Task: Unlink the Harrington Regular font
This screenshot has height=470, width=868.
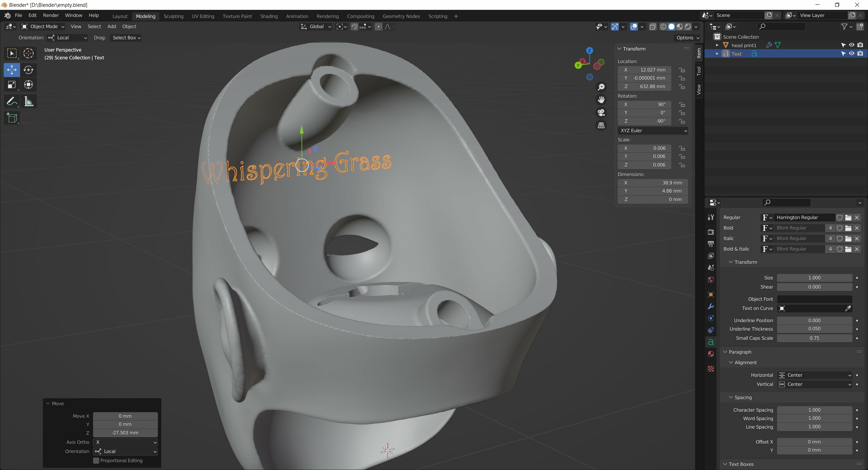Action: [x=857, y=218]
